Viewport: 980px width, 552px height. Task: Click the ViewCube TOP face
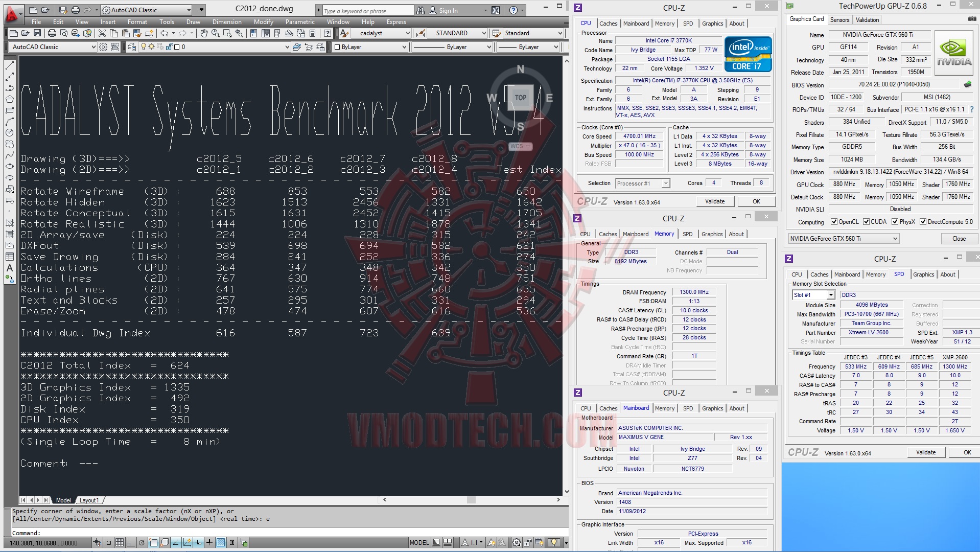[x=520, y=97]
